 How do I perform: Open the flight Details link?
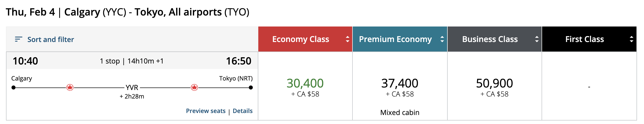click(x=243, y=111)
